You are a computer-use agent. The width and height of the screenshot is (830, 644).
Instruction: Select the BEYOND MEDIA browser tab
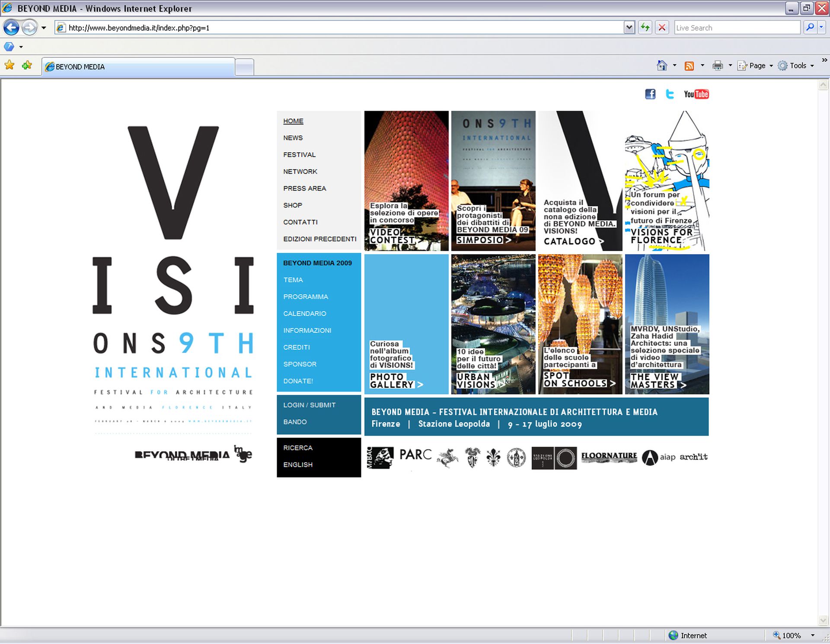click(138, 67)
